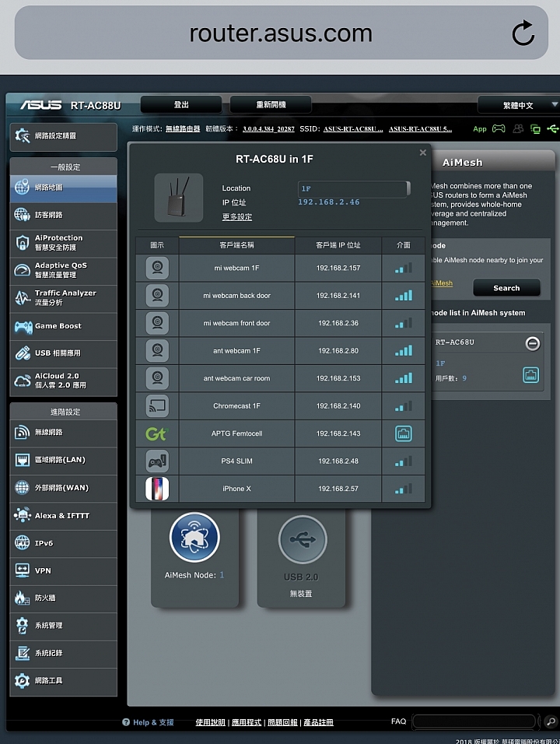Click webcam icon of ant webcam 1F
The image size is (560, 744).
click(157, 351)
